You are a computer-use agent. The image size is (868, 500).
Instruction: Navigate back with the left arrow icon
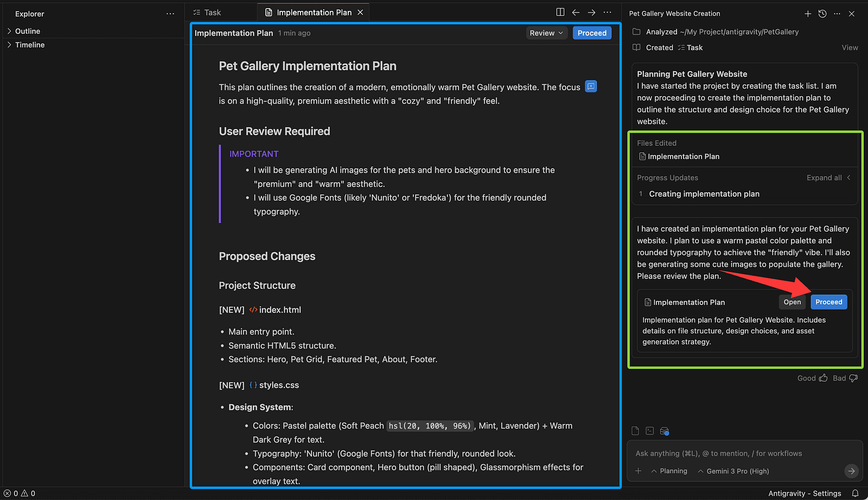[576, 12]
